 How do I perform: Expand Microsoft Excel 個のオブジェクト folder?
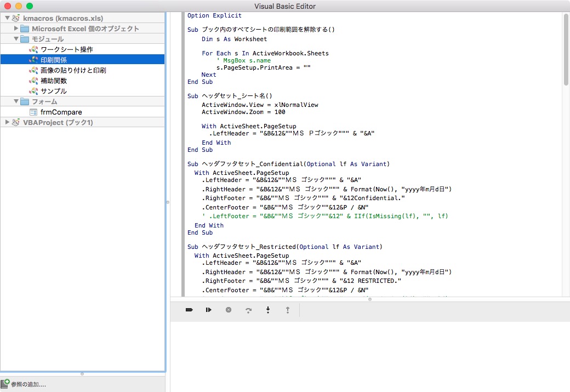point(16,29)
